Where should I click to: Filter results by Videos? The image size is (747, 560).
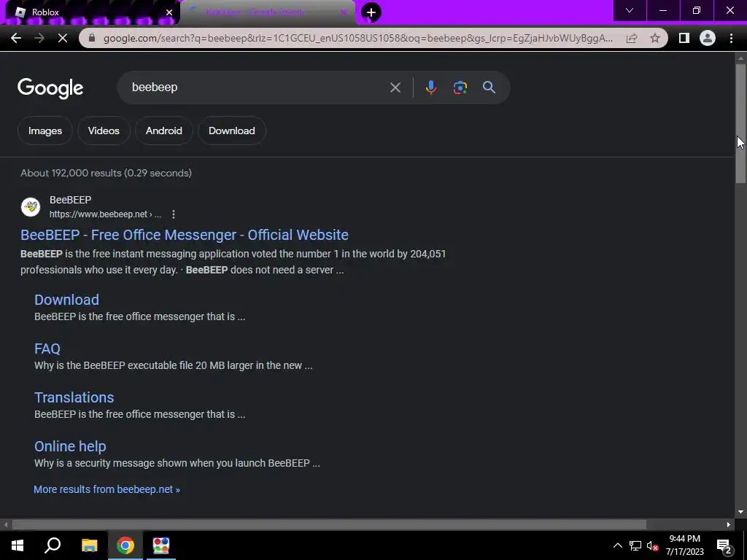[x=104, y=131]
